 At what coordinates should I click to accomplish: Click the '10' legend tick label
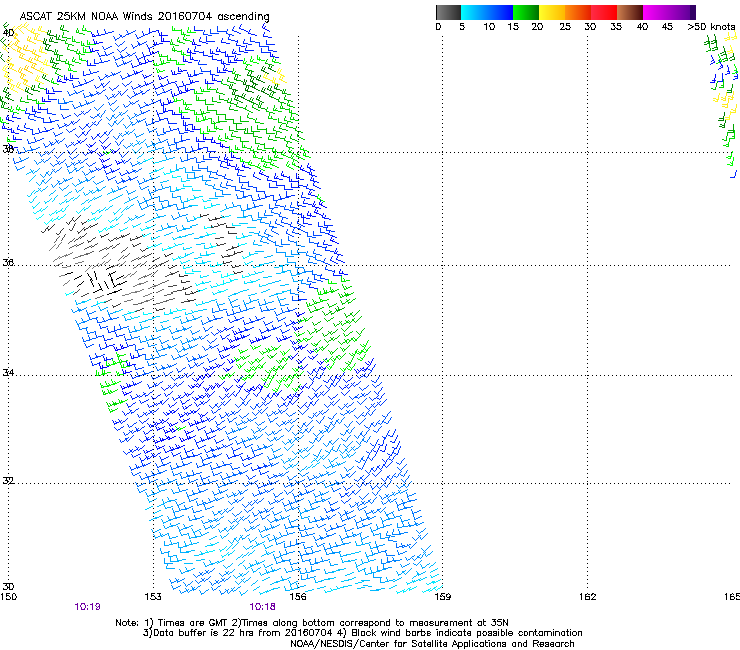pyautogui.click(x=489, y=27)
